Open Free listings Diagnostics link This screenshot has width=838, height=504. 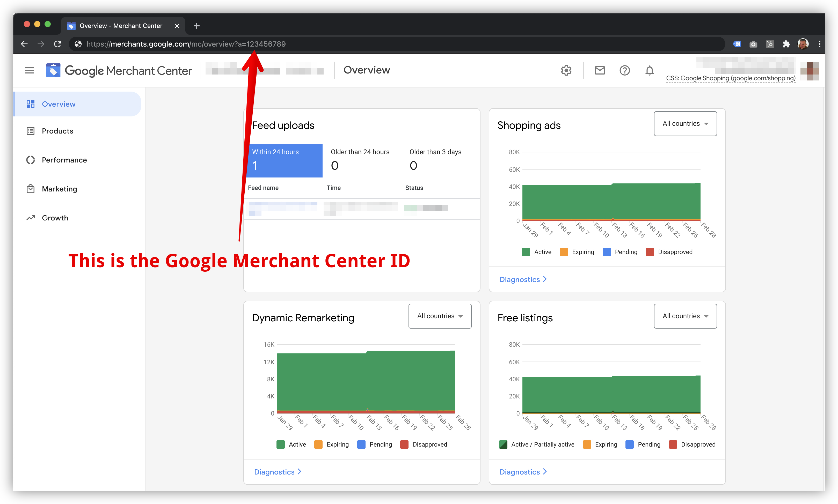tap(523, 472)
